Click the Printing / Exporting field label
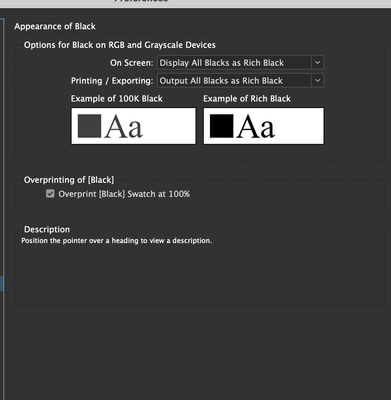The height and width of the screenshot is (400, 391). [112, 81]
